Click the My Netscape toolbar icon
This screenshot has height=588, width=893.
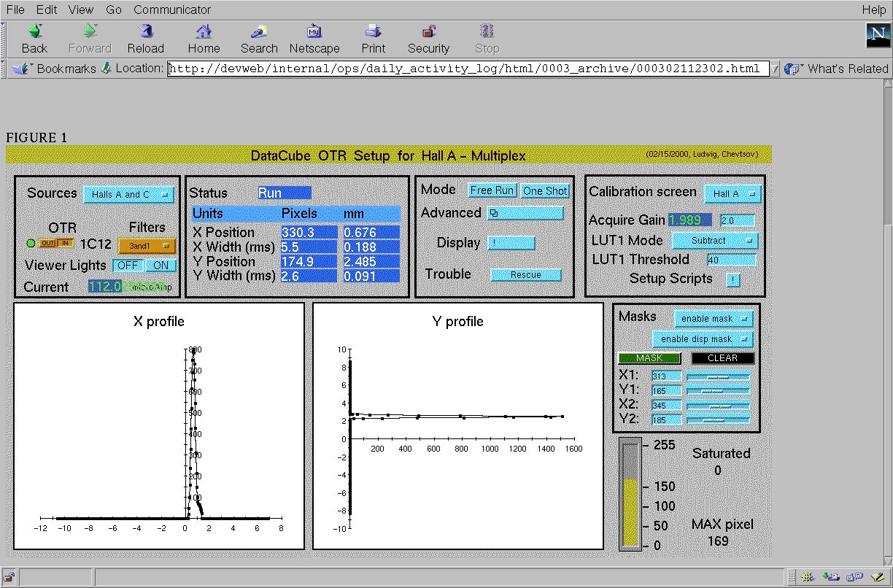coord(314,32)
